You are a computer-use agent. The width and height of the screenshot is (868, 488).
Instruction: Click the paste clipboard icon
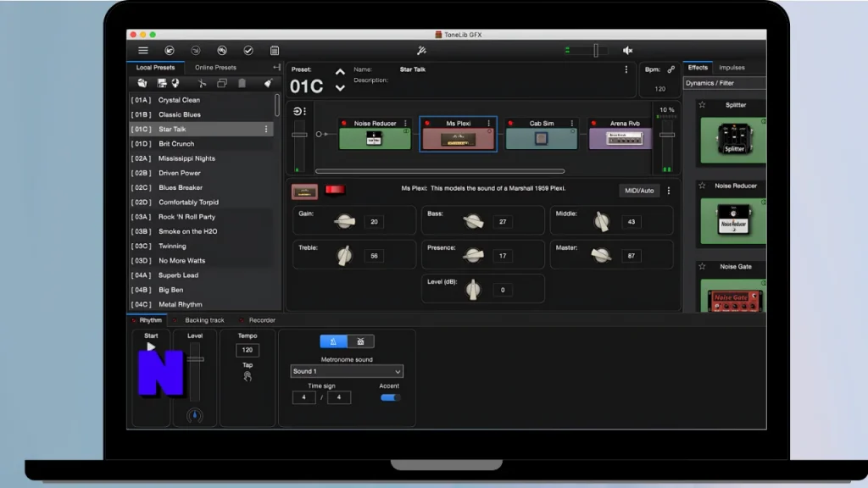pyautogui.click(x=242, y=83)
